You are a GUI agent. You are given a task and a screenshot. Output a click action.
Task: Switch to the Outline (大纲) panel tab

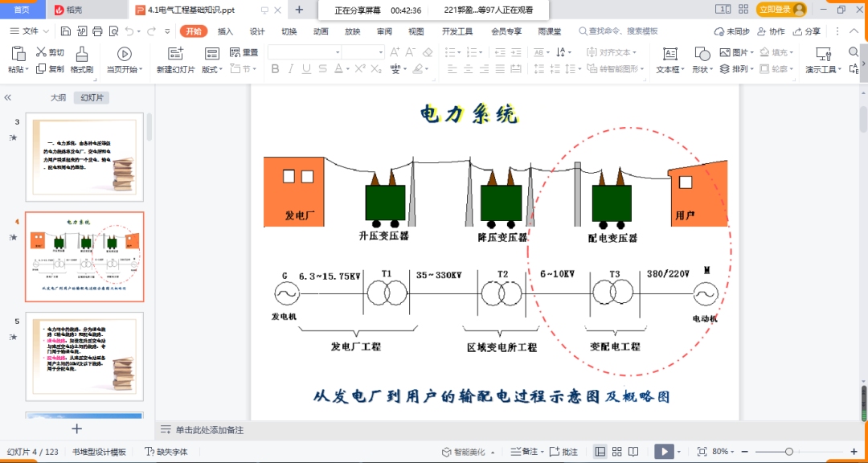(x=58, y=97)
